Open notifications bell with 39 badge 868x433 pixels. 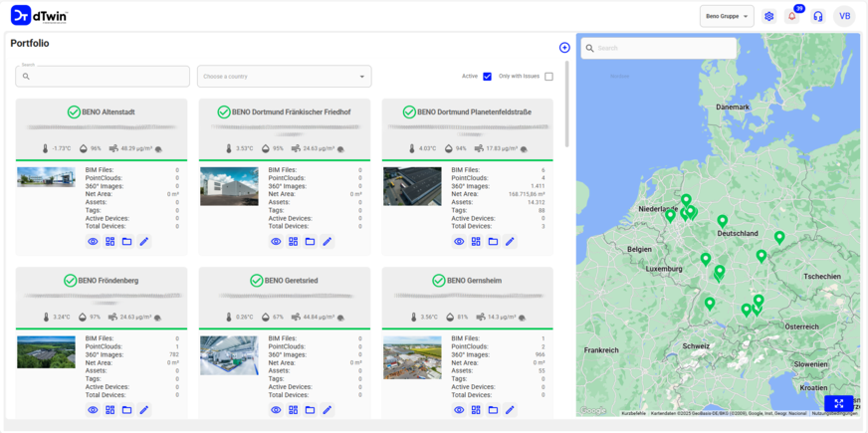792,16
